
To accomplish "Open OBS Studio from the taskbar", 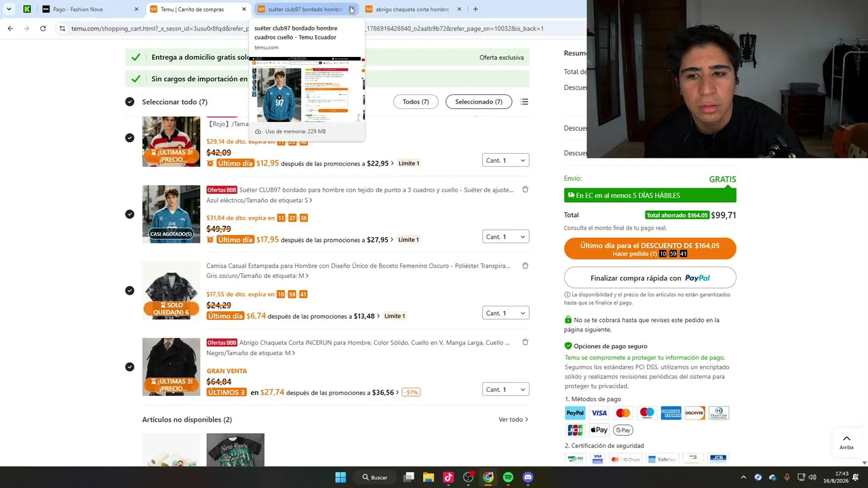I will 468,477.
